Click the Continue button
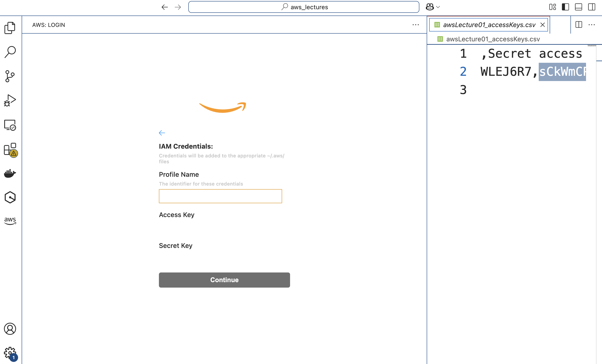The width and height of the screenshot is (602, 364). click(x=224, y=280)
